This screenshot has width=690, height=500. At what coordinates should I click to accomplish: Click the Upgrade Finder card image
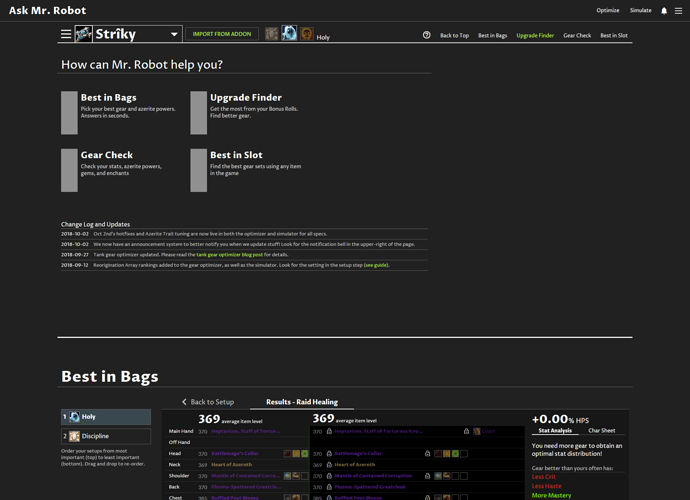pos(198,113)
